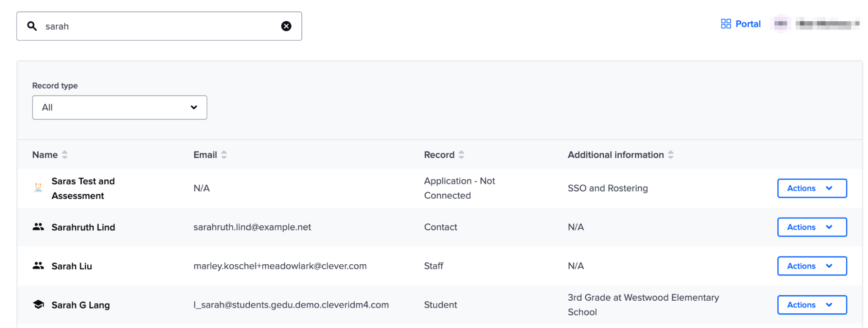Click the magnifying glass search icon
The height and width of the screenshot is (328, 868).
coord(32,26)
